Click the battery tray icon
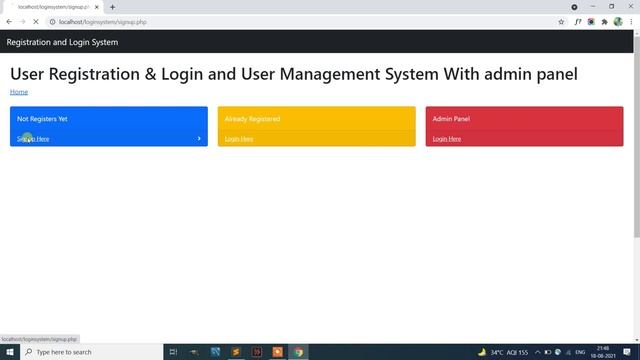 tap(548, 352)
